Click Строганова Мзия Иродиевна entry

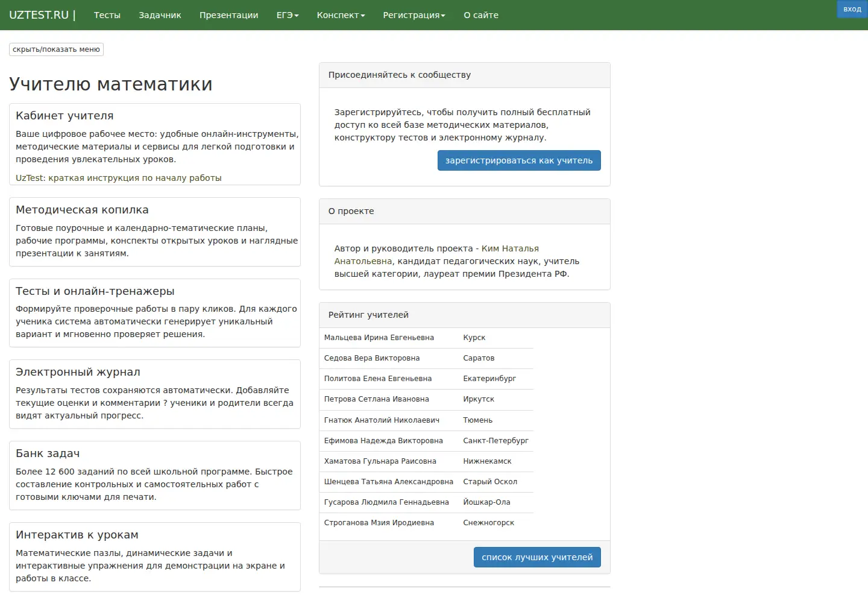point(379,523)
